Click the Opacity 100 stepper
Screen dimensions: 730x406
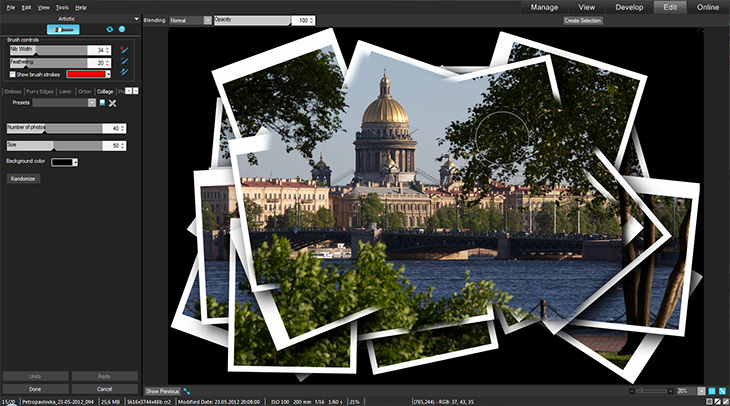click(x=311, y=20)
